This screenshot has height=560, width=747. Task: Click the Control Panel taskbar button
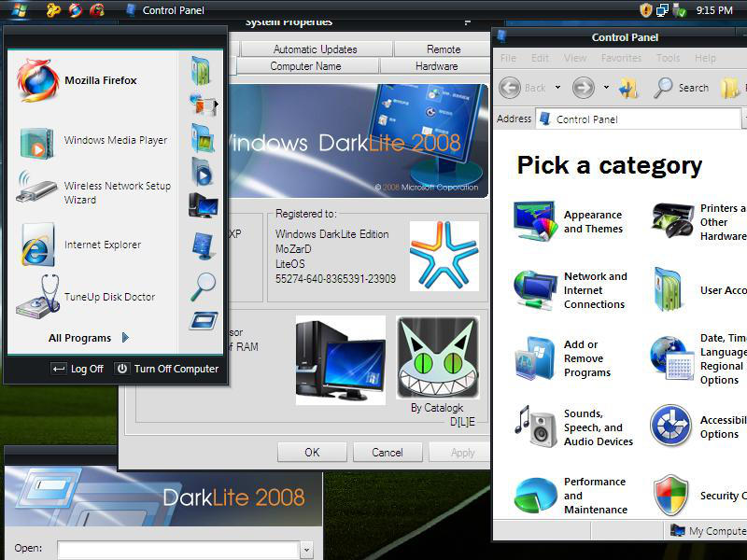[165, 10]
